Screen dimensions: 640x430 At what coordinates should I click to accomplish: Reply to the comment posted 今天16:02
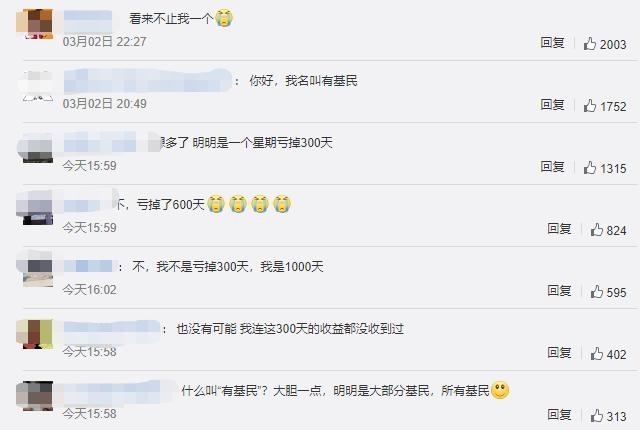coord(559,291)
